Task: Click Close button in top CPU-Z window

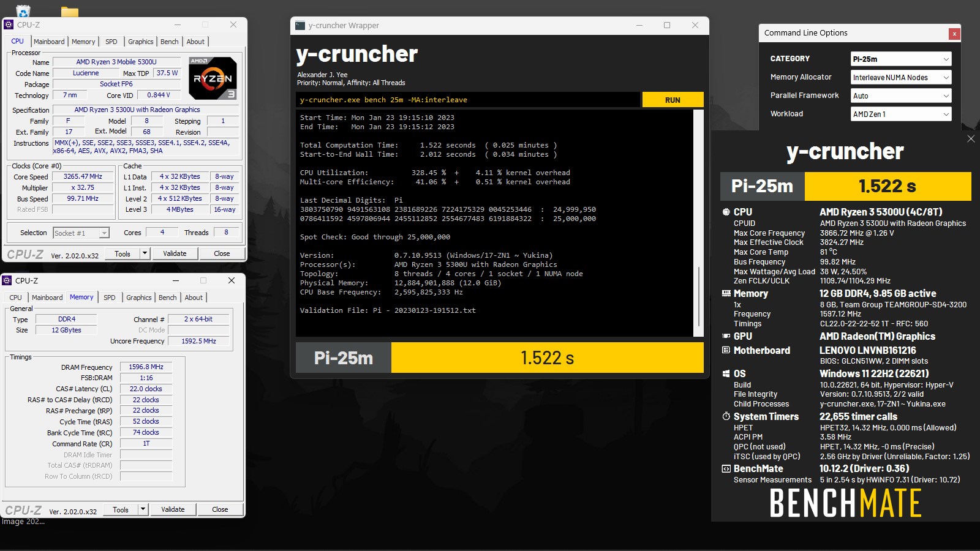Action: coord(222,253)
